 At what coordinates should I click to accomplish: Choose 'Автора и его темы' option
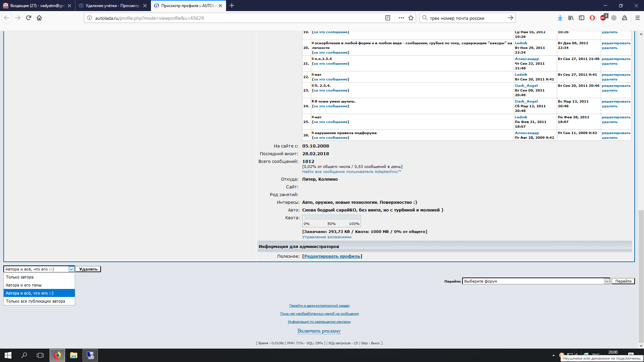click(23, 285)
